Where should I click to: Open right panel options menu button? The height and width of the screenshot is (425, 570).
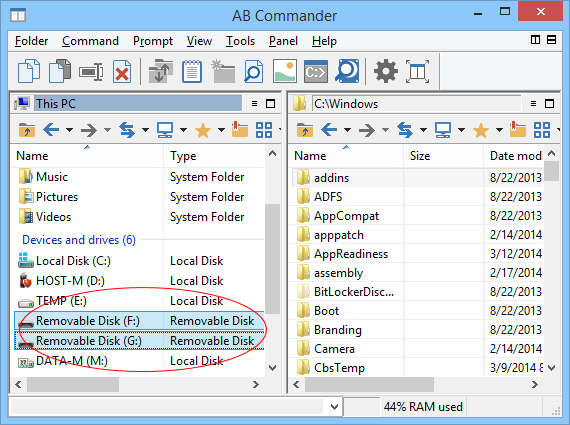click(x=533, y=104)
